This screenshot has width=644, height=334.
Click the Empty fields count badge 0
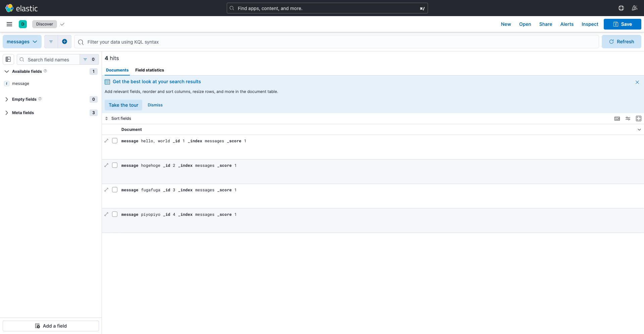94,99
